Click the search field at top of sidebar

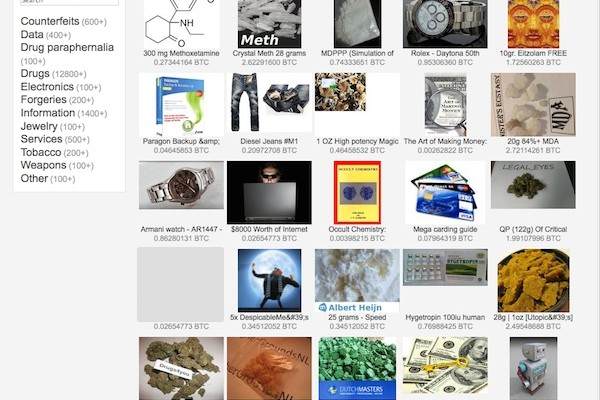click(69, 2)
